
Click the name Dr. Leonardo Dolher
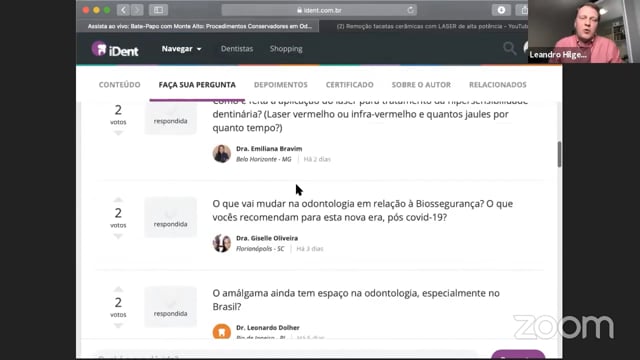click(268, 327)
